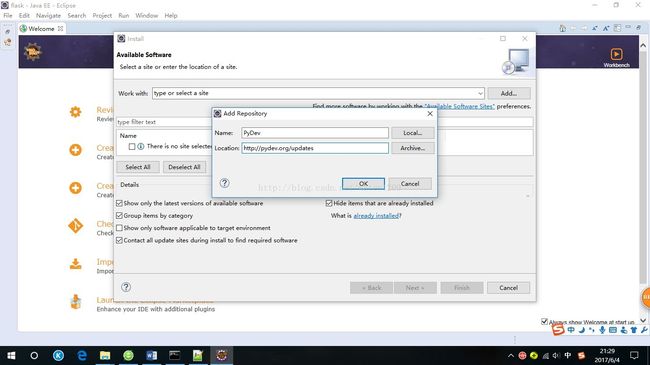Viewport: 650px width, 365px height.
Task: Click the Deselect All button
Action: (x=184, y=167)
